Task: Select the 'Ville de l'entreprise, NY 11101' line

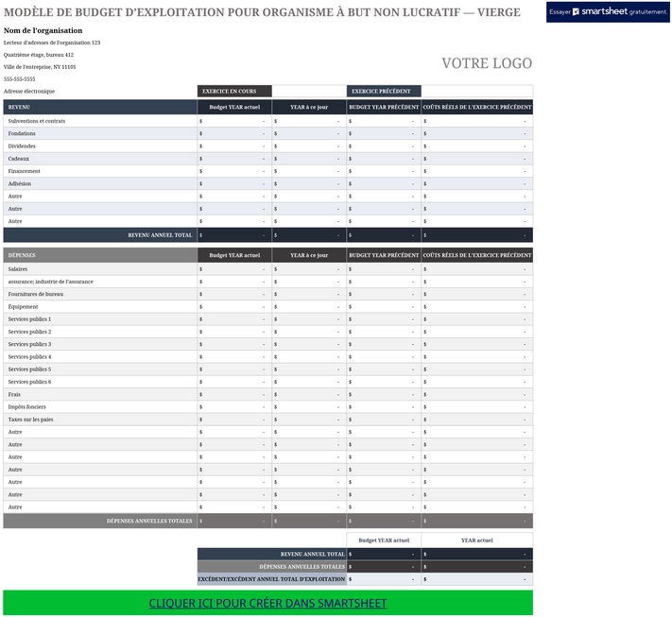Action: click(x=40, y=67)
